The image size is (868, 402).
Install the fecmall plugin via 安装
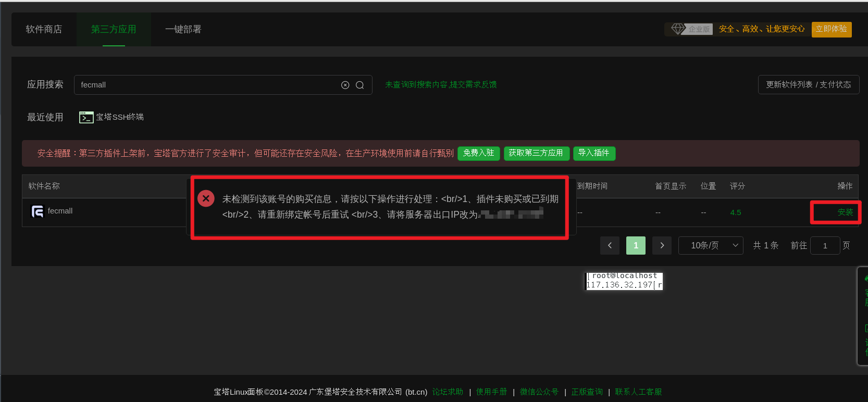[846, 212]
